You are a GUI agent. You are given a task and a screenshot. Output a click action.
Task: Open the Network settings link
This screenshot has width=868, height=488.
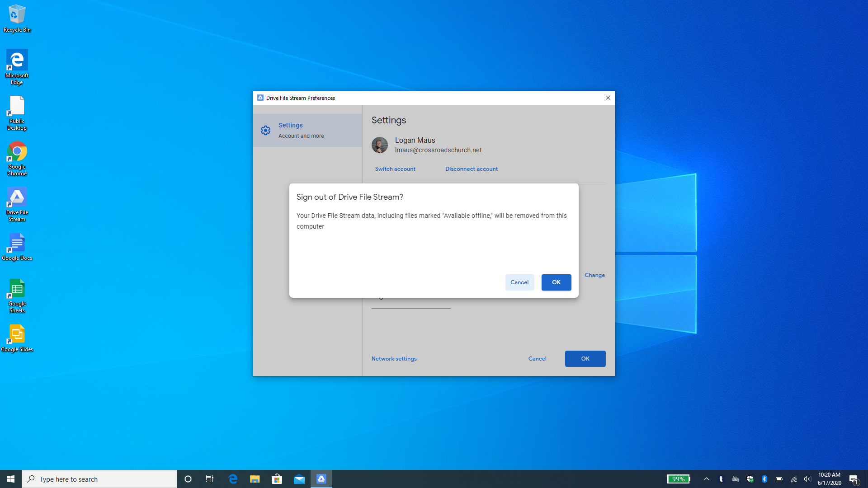click(x=394, y=359)
